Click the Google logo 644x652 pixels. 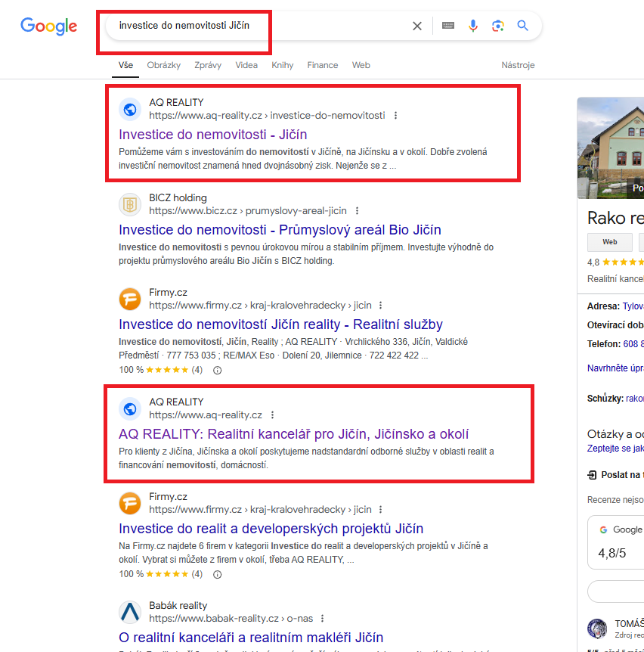(49, 26)
